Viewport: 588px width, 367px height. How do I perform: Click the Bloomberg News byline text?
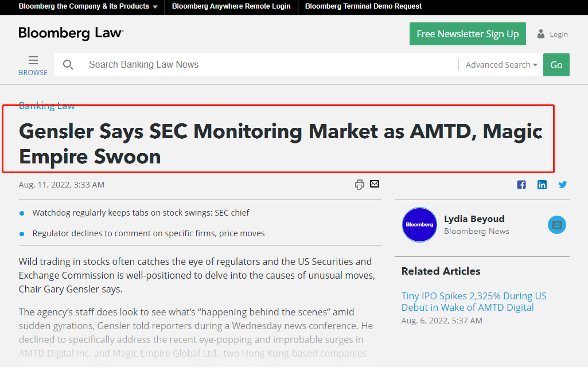point(477,231)
